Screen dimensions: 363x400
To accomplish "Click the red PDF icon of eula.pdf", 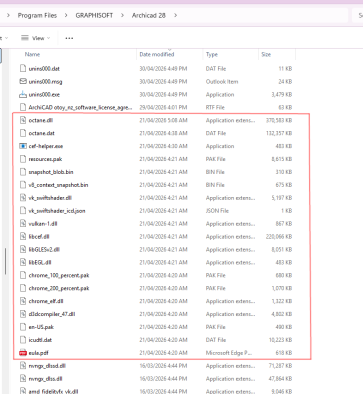I will tap(23, 353).
